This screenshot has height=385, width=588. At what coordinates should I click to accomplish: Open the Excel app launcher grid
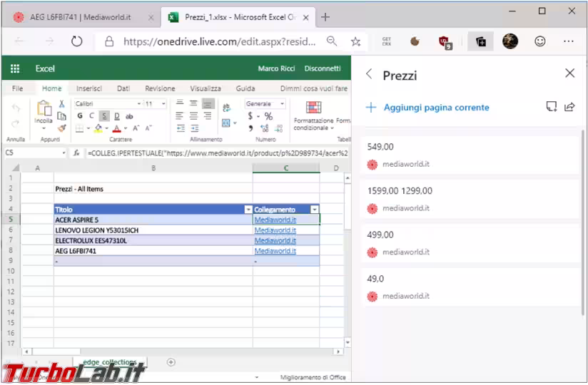click(15, 68)
